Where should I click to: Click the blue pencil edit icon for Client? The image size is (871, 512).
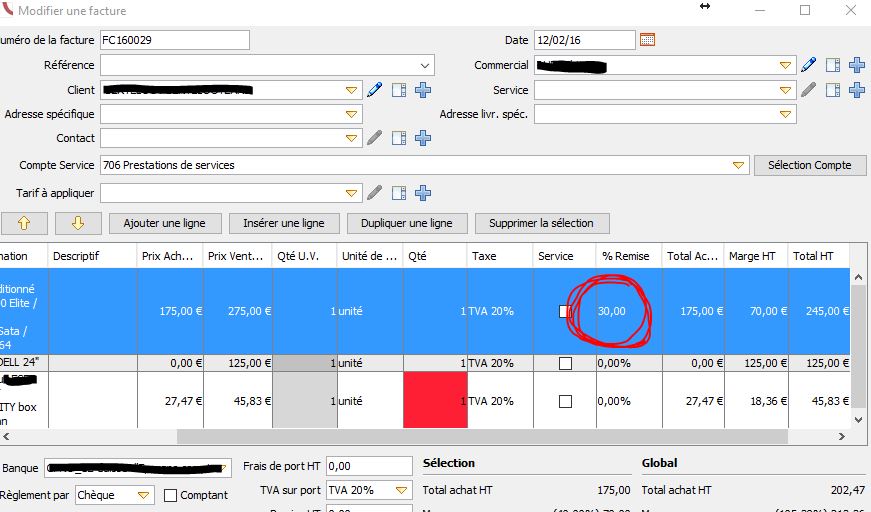coord(375,90)
